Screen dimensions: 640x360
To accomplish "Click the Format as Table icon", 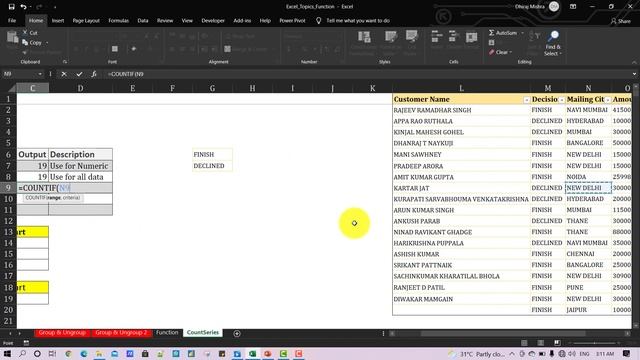I will click(391, 37).
